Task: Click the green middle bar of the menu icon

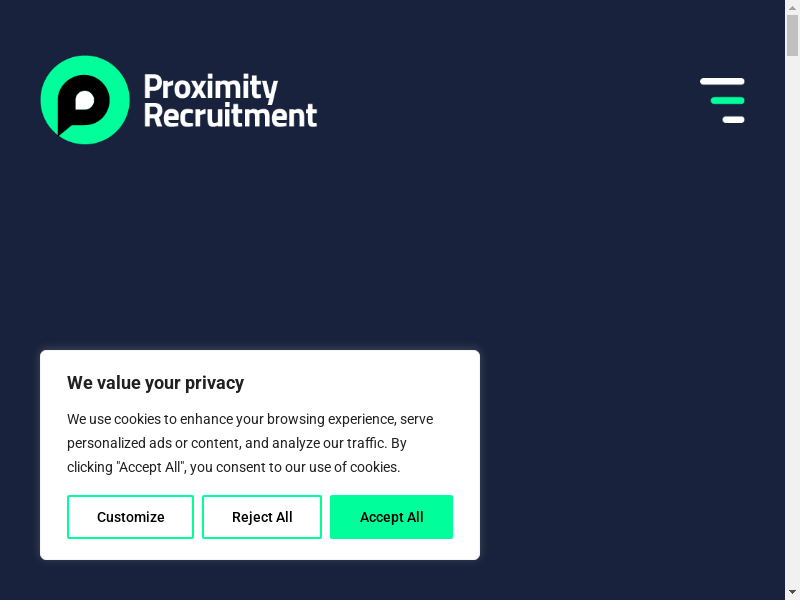Action: tap(727, 100)
